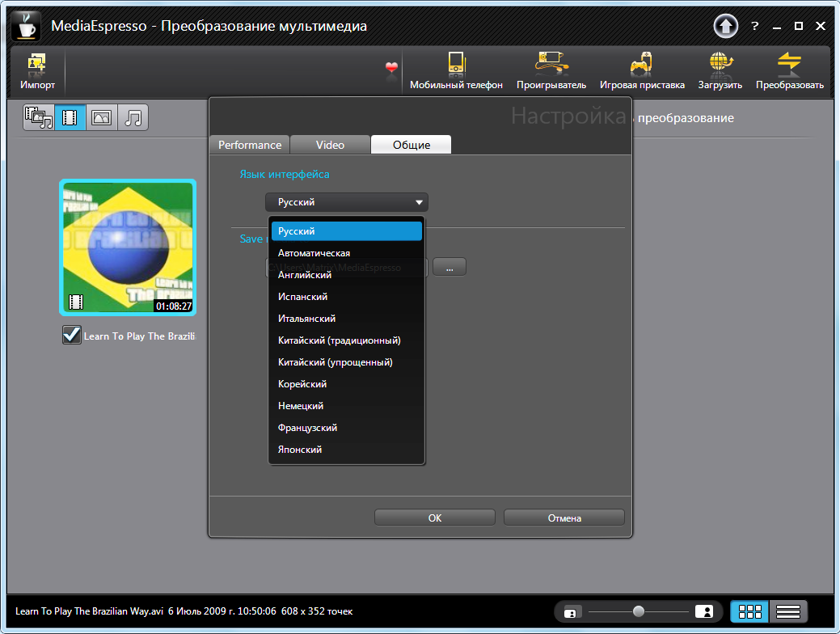
Task: Switch to thumbnail grid view
Action: (x=749, y=611)
